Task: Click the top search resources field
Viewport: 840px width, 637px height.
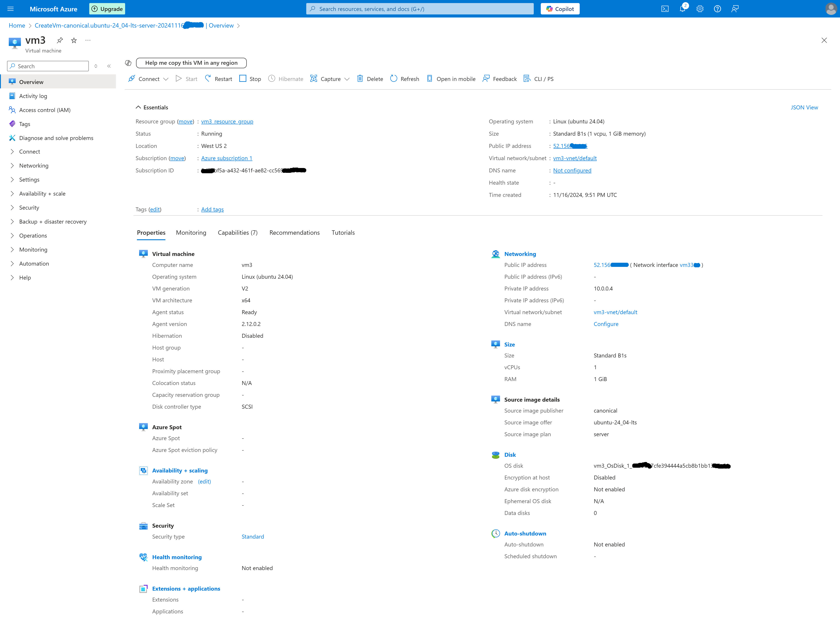Action: click(420, 9)
